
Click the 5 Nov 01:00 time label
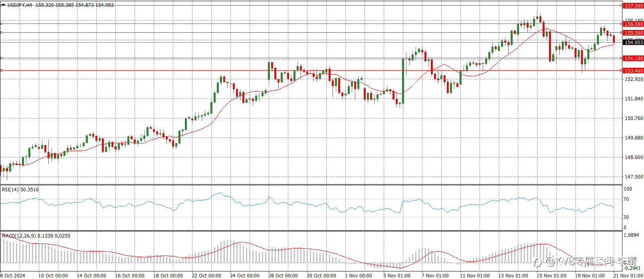point(397,276)
